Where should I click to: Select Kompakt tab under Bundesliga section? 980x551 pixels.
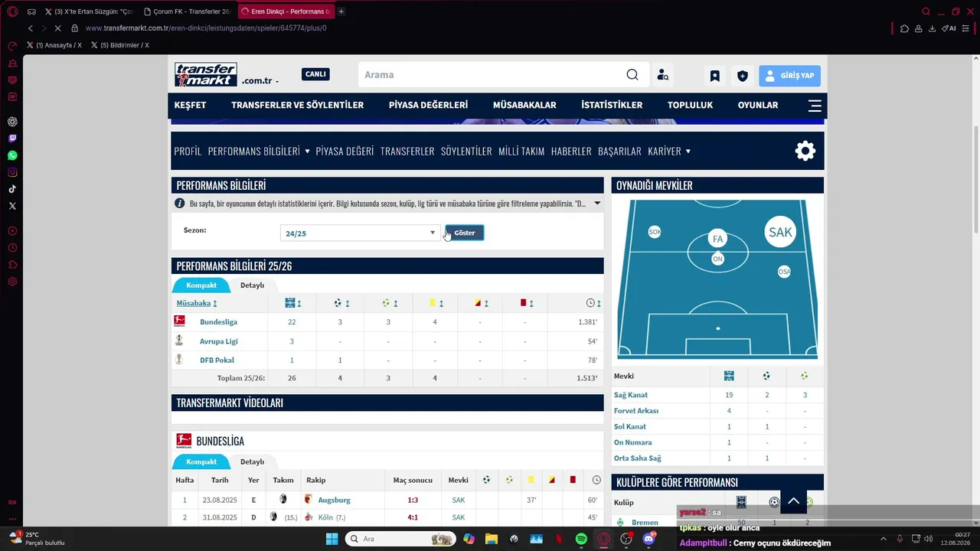(201, 462)
